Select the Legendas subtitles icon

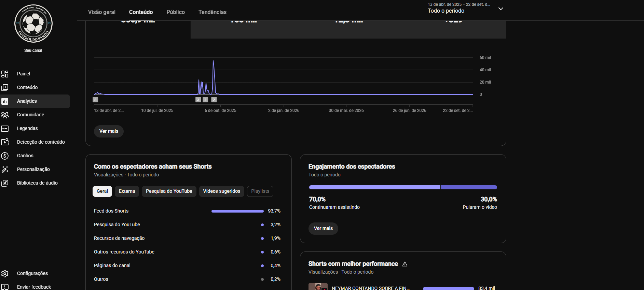click(5, 128)
